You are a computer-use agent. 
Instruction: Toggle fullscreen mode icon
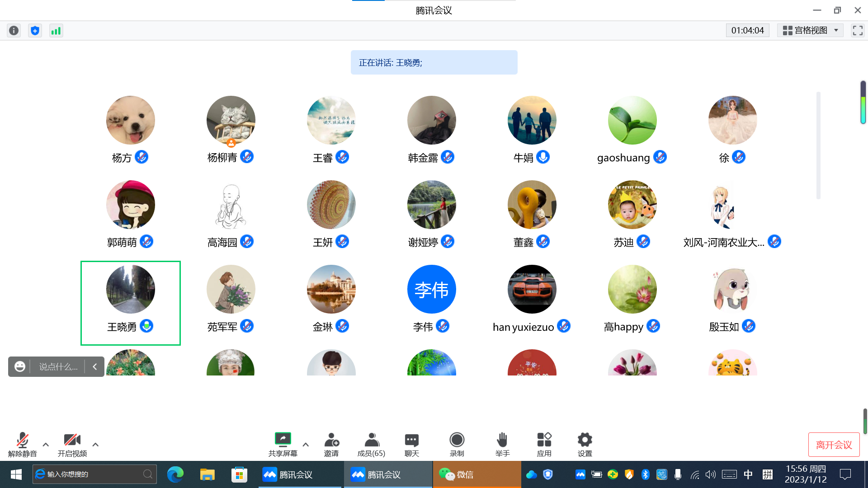(x=858, y=30)
